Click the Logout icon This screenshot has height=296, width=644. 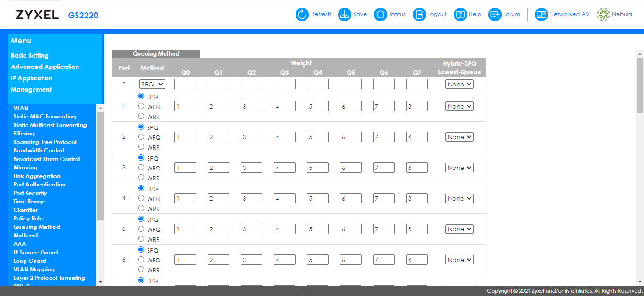point(419,15)
